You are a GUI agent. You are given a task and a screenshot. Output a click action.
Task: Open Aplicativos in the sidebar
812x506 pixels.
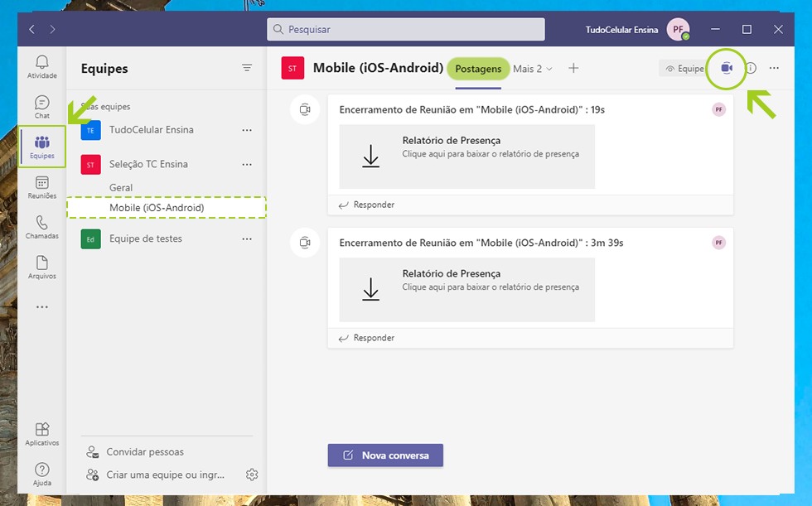coord(41,433)
